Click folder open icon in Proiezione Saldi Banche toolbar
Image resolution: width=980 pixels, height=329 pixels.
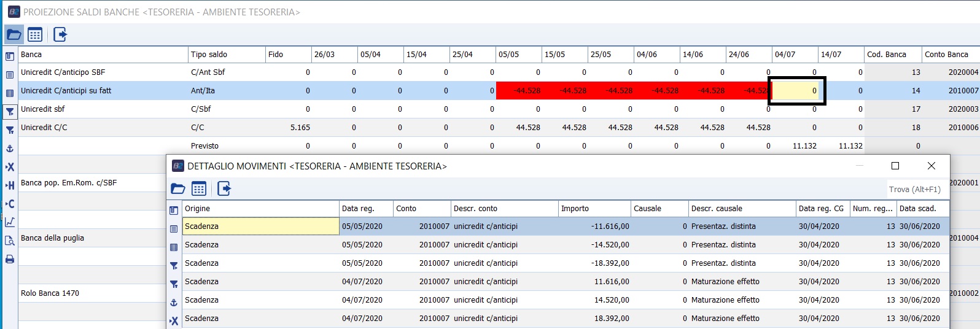pos(14,34)
